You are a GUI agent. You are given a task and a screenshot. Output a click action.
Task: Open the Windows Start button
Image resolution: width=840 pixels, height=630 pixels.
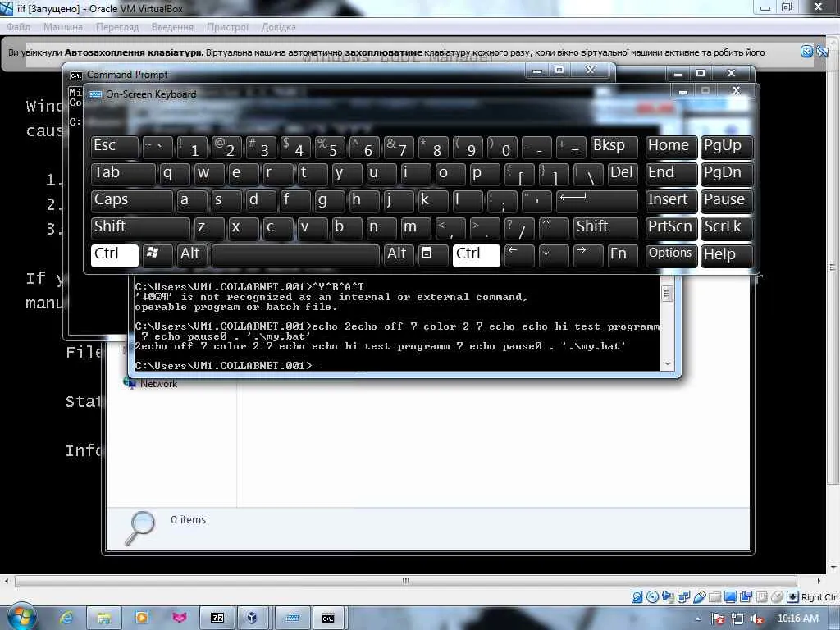click(21, 617)
